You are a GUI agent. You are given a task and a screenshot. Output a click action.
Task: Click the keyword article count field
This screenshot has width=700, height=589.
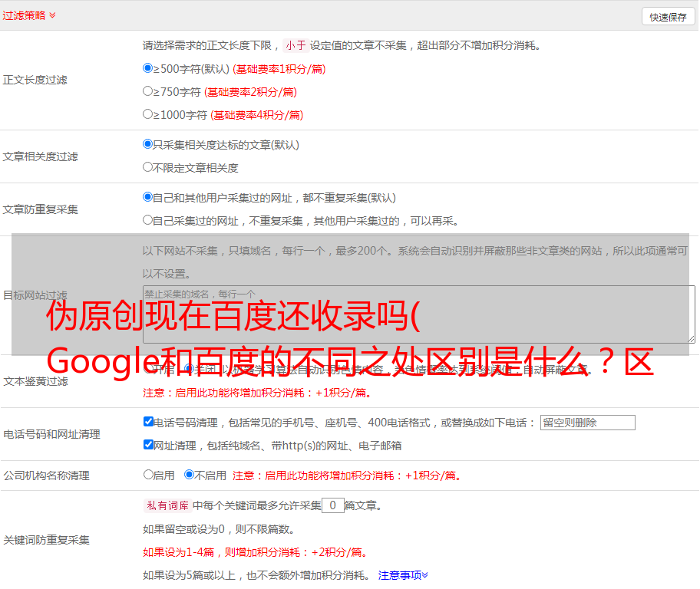pos(332,505)
